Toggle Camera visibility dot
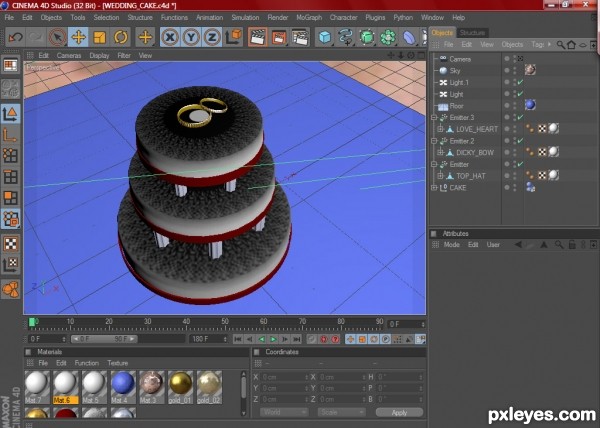 (507, 59)
